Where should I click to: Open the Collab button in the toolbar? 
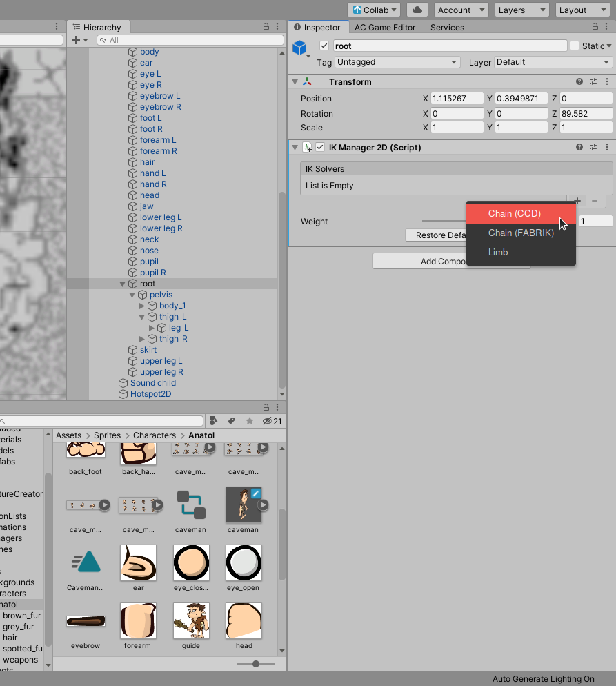(x=375, y=10)
